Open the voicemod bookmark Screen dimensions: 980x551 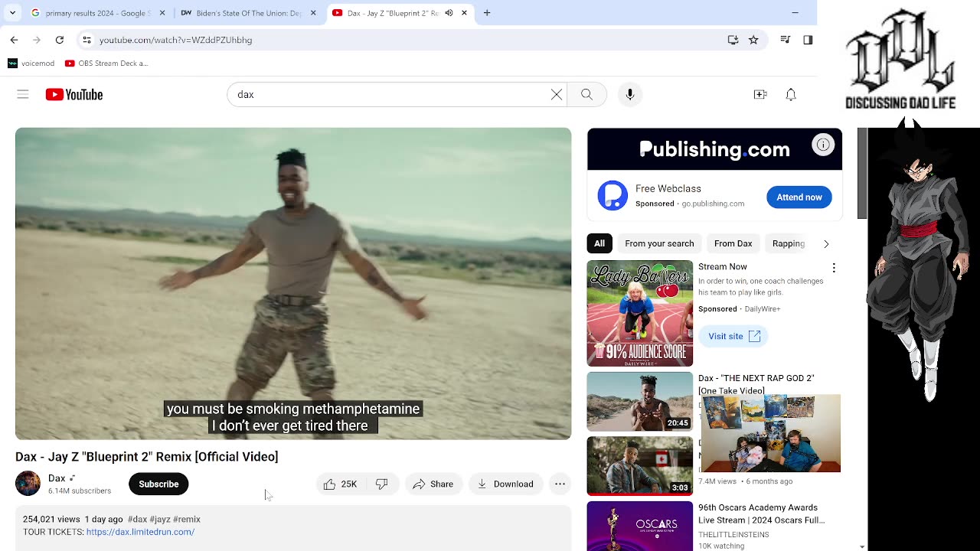(x=31, y=64)
